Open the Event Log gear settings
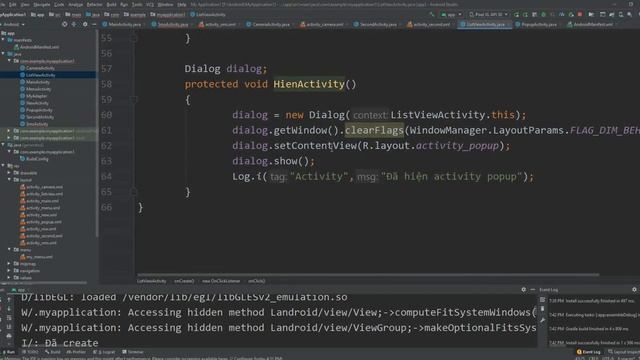 point(634,289)
